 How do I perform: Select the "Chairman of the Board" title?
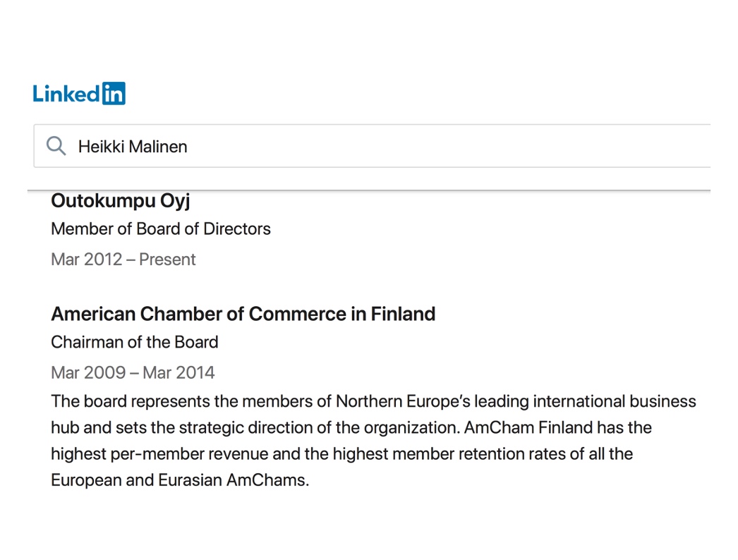(x=135, y=342)
